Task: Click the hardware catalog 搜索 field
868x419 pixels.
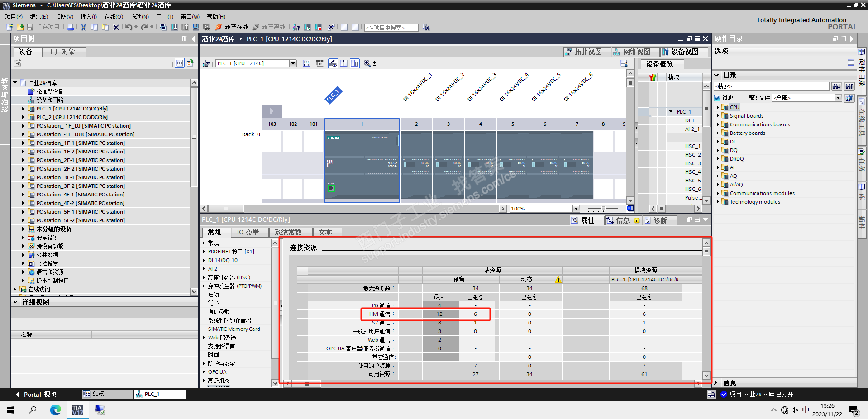Action: click(772, 86)
